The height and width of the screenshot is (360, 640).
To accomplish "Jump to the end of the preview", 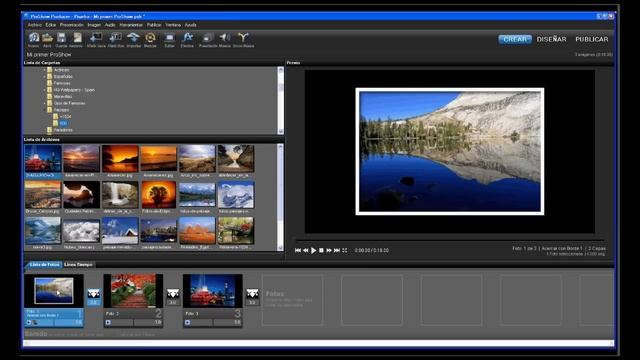I will [337, 250].
